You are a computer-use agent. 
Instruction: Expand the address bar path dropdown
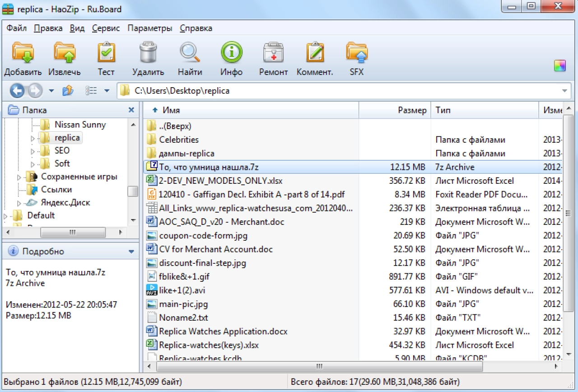coord(564,91)
